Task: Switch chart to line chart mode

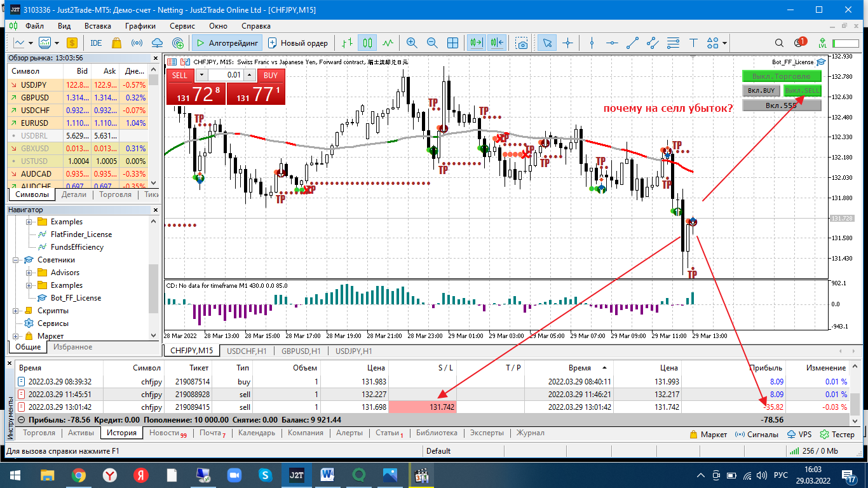Action: 388,43
